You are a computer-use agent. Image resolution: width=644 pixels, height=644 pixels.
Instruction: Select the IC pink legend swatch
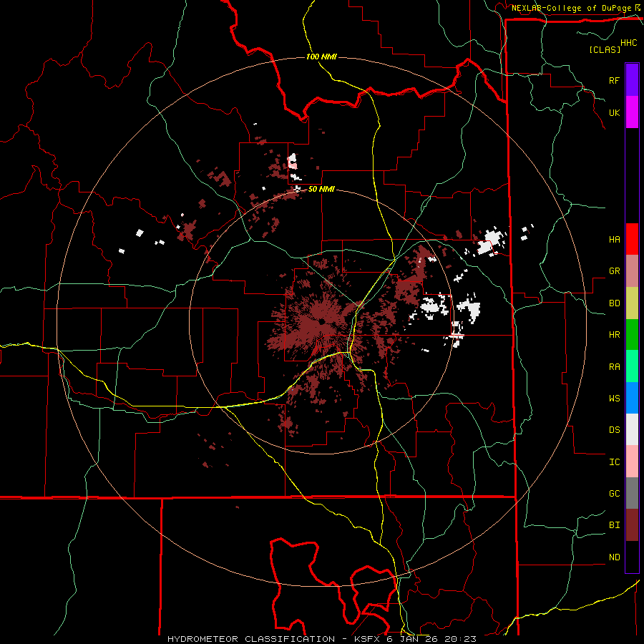point(632,462)
